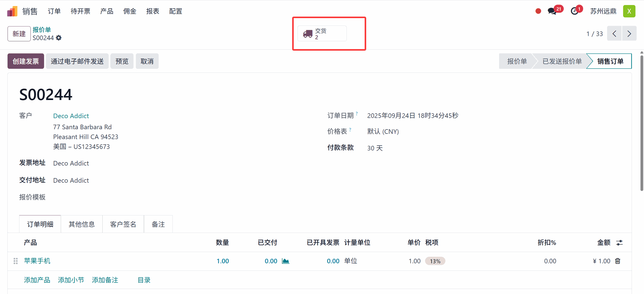Open the Delivery truck smart button
The width and height of the screenshot is (644, 294).
coord(322,34)
